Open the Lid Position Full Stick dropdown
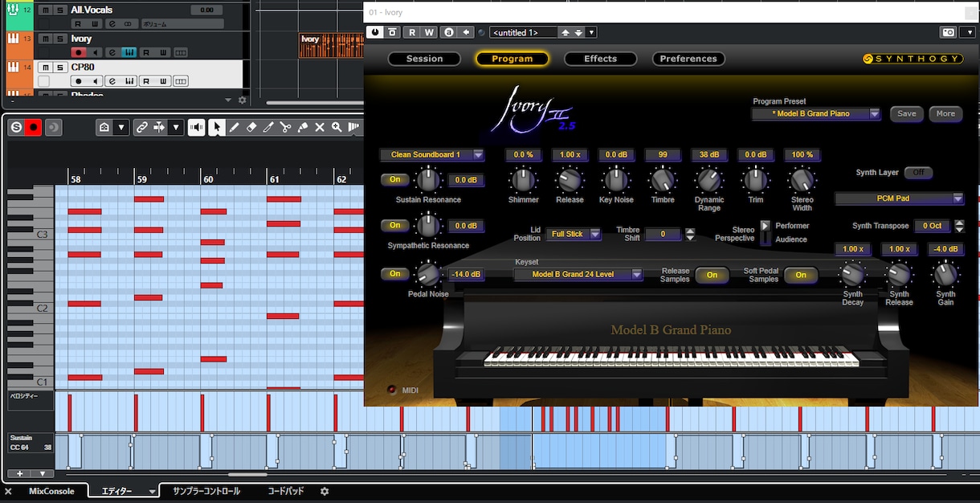 coord(574,235)
